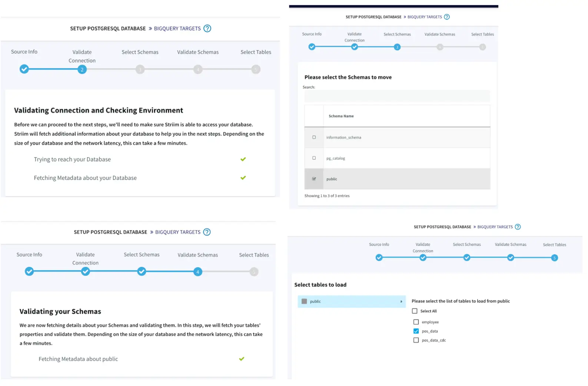Click step 2 circle in Validating Connection wizard
The width and height of the screenshot is (588, 386).
82,69
